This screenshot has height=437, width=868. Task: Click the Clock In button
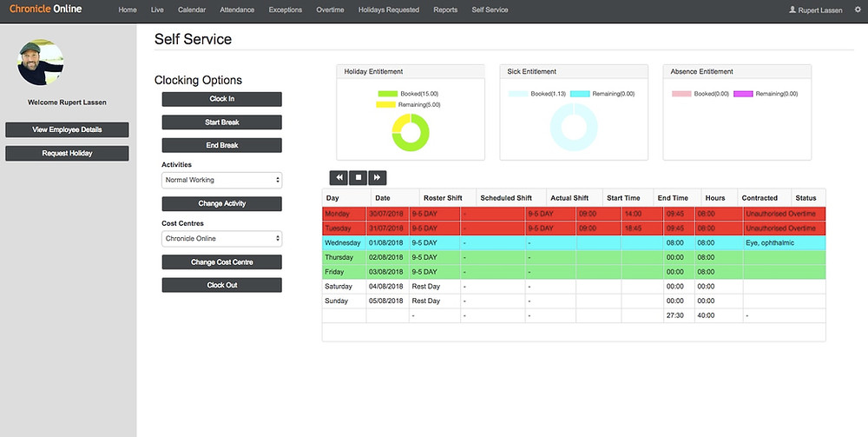coord(222,99)
